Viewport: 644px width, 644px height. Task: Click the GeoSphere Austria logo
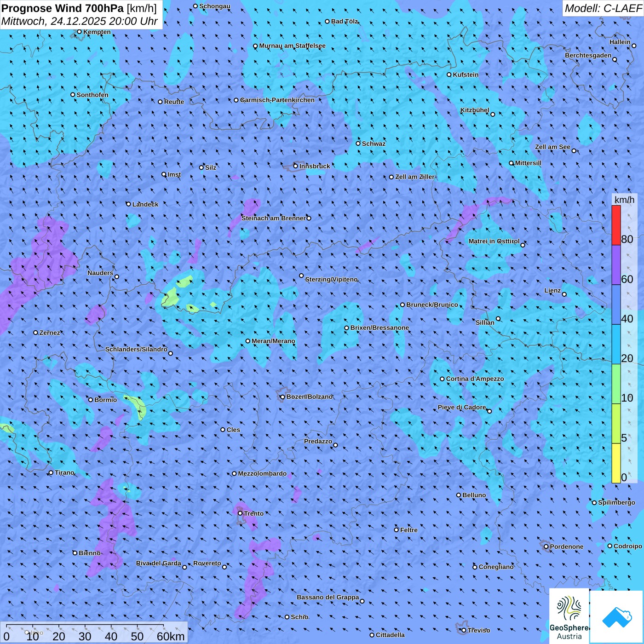[569, 615]
